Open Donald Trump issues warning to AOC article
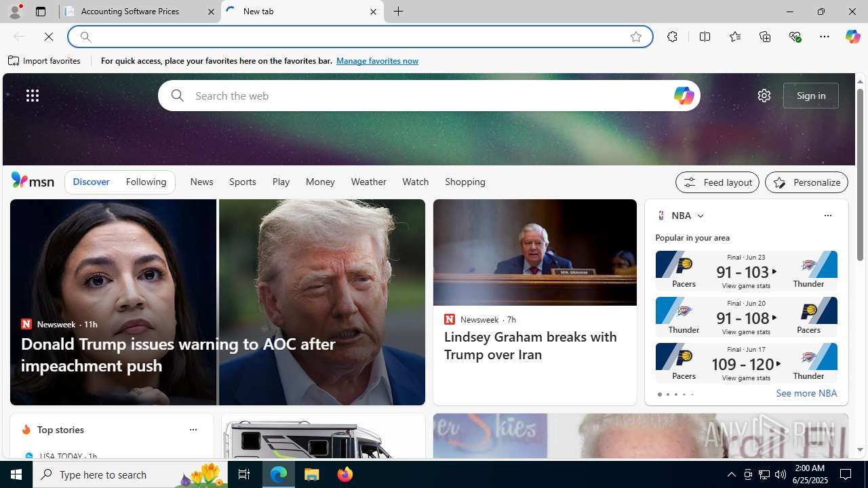This screenshot has height=488, width=868. point(178,354)
